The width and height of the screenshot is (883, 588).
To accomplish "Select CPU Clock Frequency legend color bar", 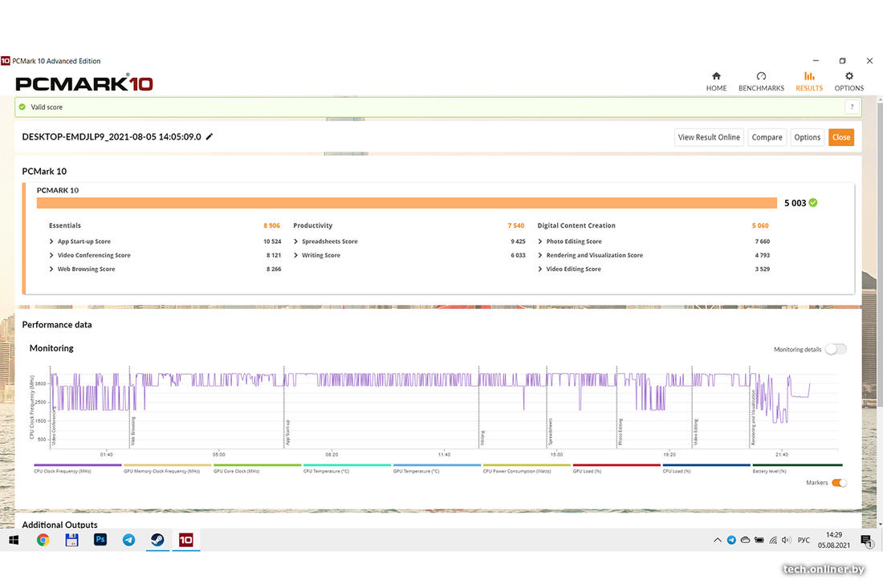I will [77, 464].
